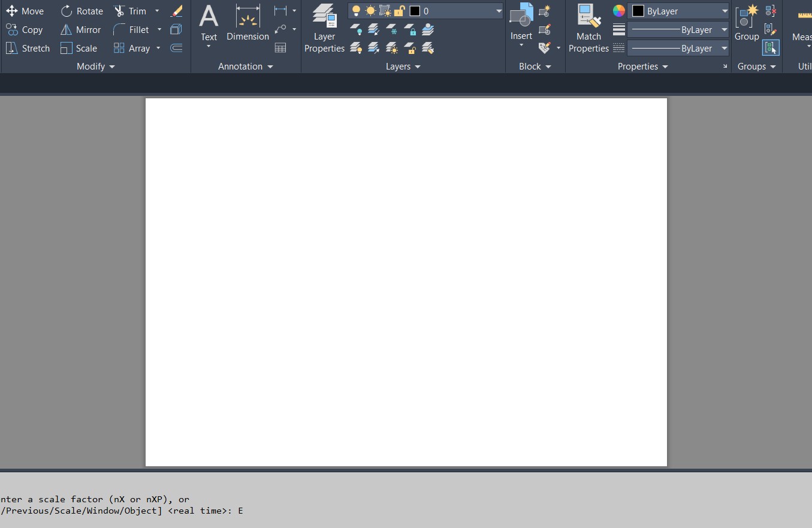Expand the Annotation panel title
812x528 pixels.
(245, 67)
